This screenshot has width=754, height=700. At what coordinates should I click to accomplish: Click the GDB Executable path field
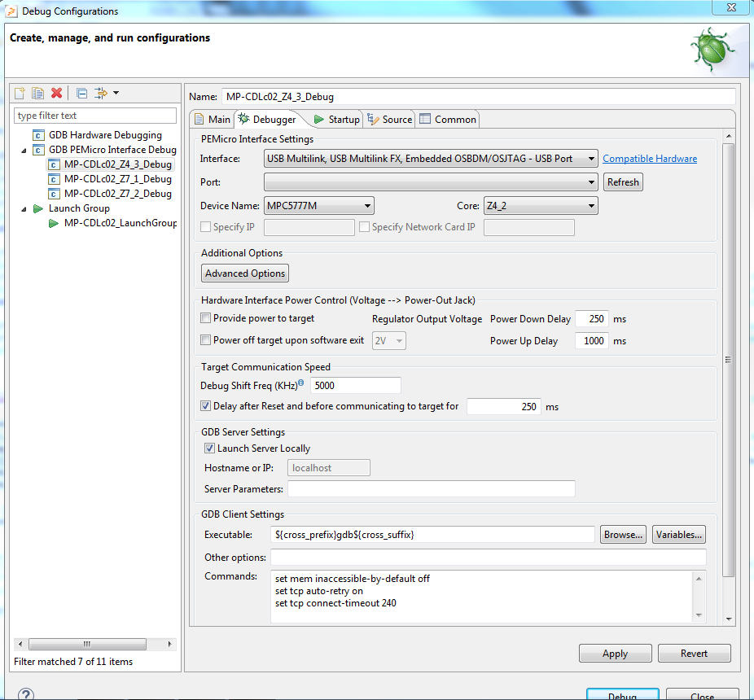click(x=432, y=535)
